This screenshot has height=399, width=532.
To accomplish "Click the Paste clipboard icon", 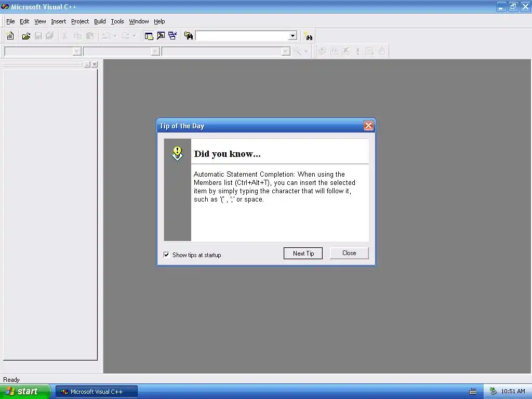I will tap(90, 36).
